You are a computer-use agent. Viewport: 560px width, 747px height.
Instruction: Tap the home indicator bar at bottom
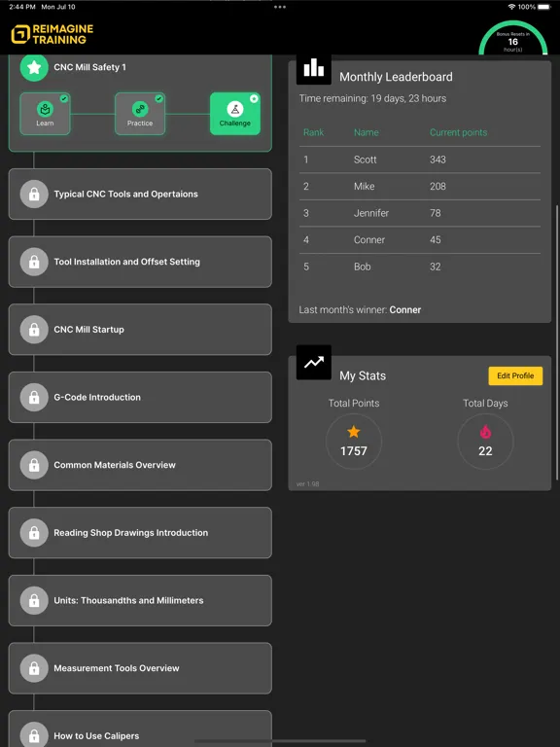point(280,741)
